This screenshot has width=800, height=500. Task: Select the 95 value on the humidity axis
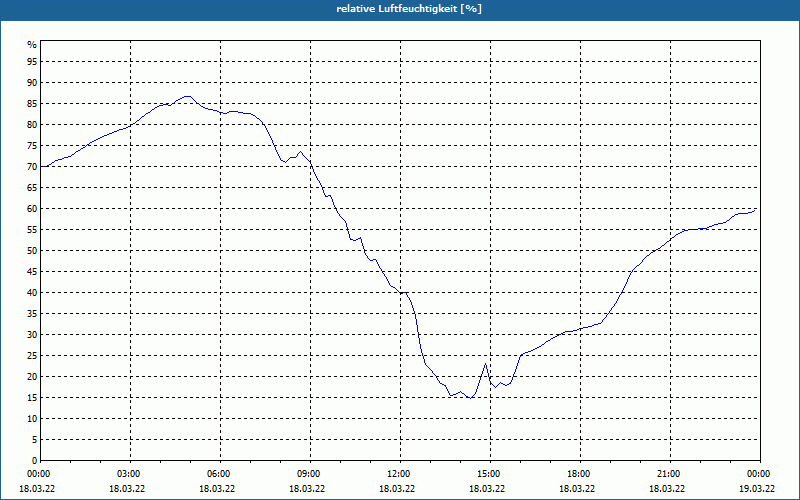click(32, 62)
